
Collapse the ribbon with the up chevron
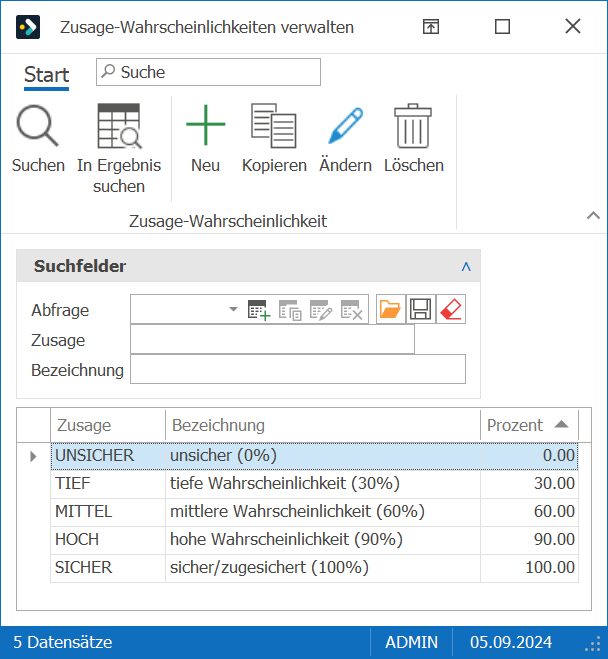tap(593, 216)
